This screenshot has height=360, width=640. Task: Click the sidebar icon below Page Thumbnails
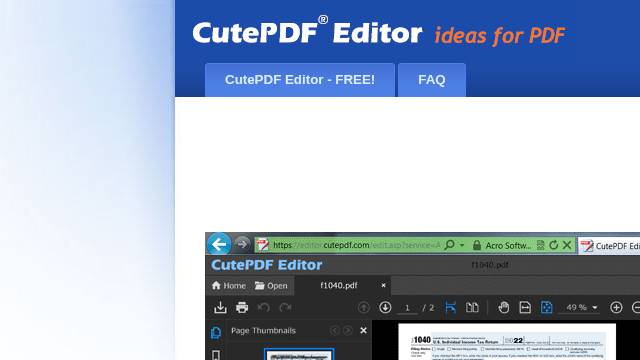pyautogui.click(x=216, y=355)
